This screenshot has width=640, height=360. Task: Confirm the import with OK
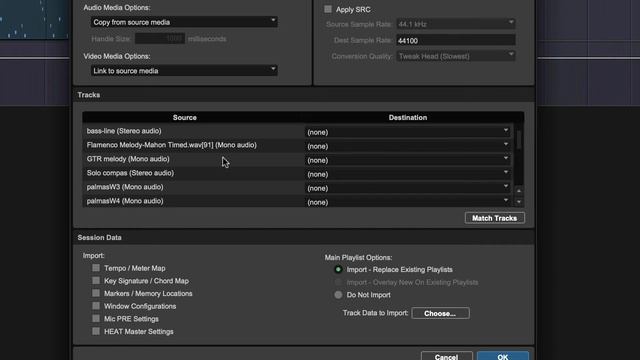[503, 356]
